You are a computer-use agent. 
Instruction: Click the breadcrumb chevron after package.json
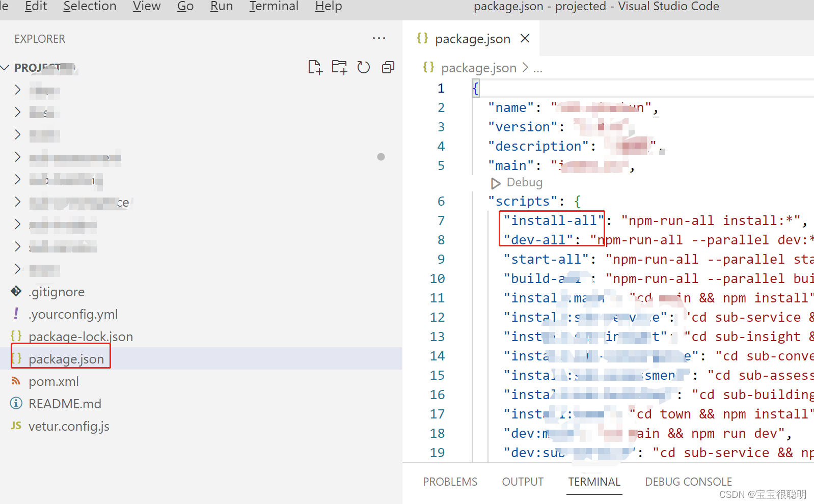tap(525, 68)
